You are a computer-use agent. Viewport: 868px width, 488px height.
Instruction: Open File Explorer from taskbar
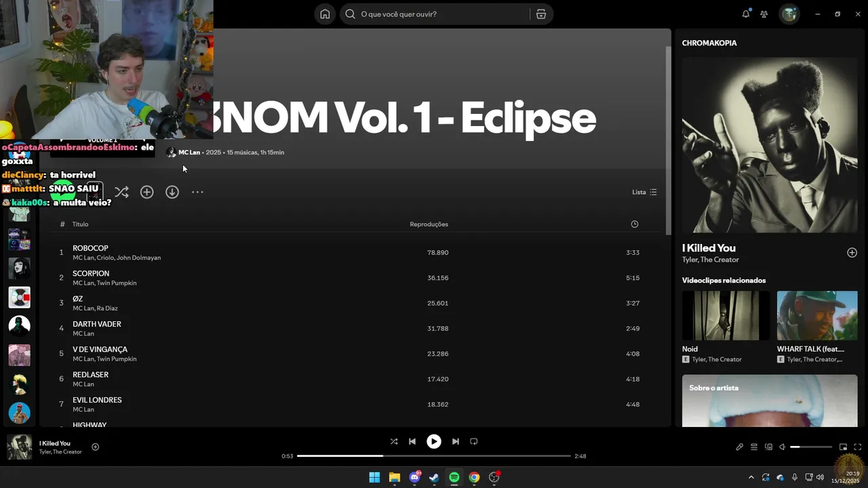(394, 477)
